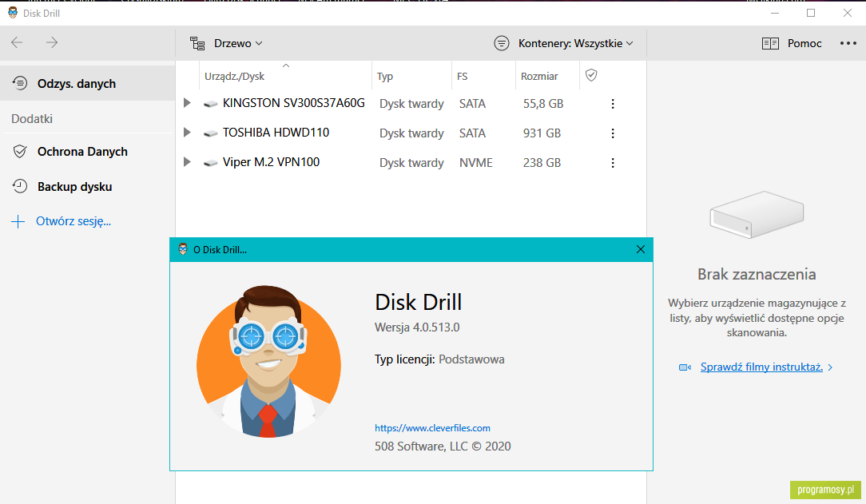Click the NVME cell of Viper disk
The image size is (866, 504).
[x=476, y=163]
